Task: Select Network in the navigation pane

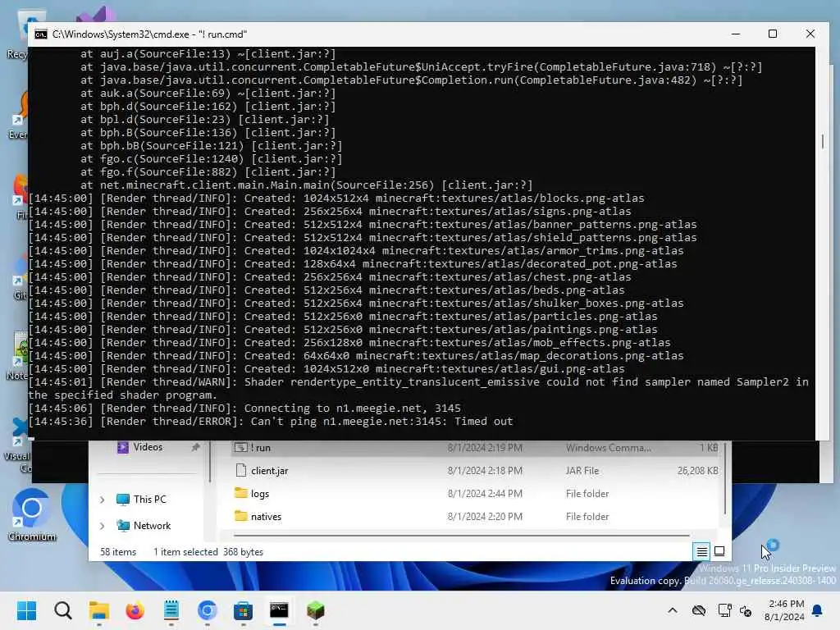Action: pos(152,526)
